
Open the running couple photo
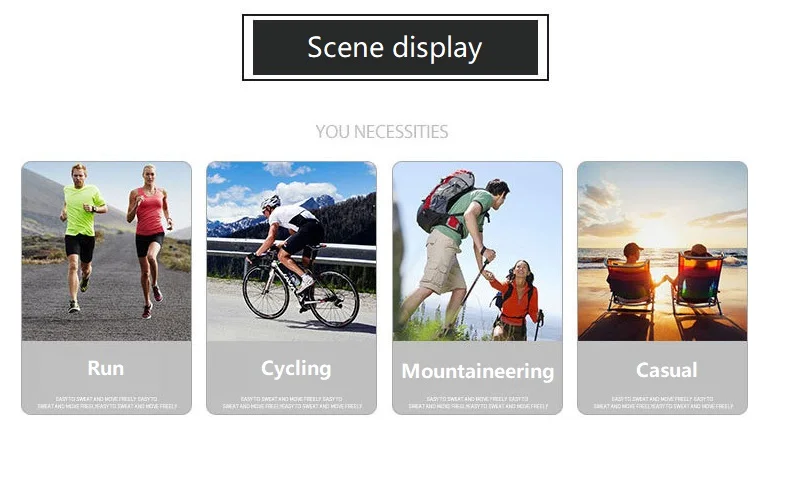106,251
